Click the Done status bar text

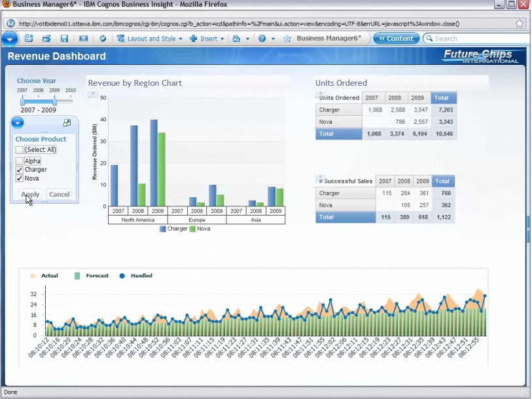pyautogui.click(x=10, y=392)
